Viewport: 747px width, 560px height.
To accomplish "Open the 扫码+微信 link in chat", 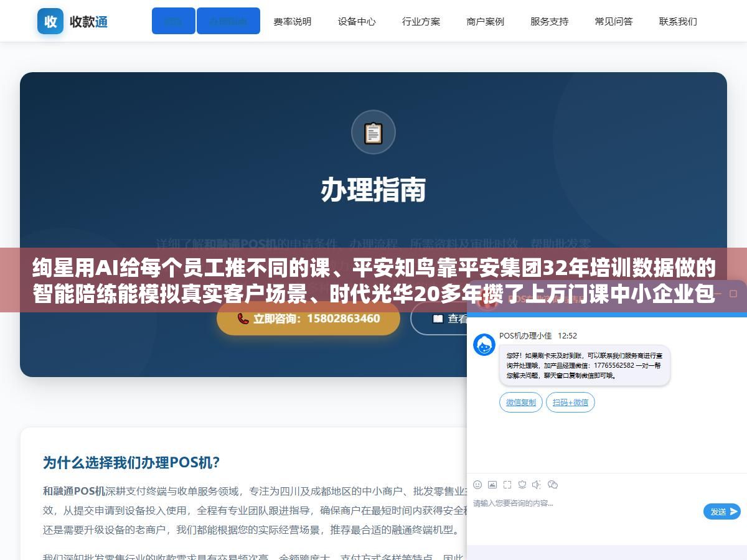I will pos(570,403).
